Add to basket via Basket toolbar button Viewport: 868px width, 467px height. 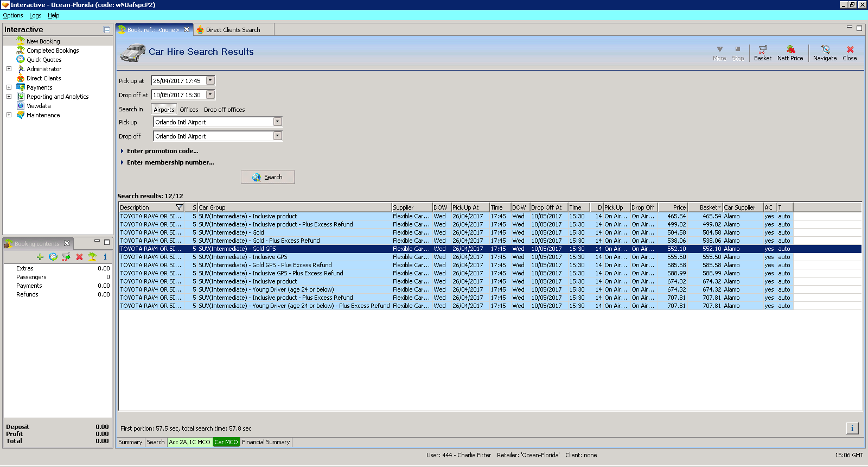pos(762,53)
